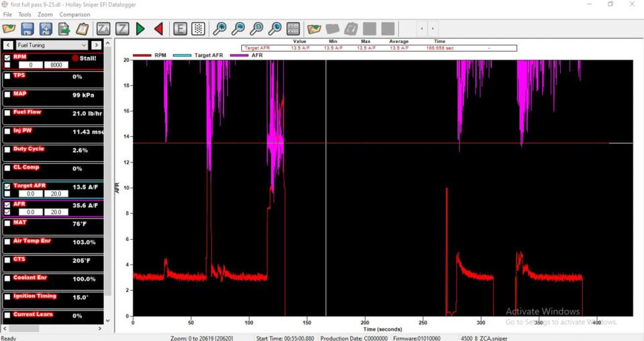Click the small left arrow at toolbar end
644x341 pixels.
click(x=422, y=29)
